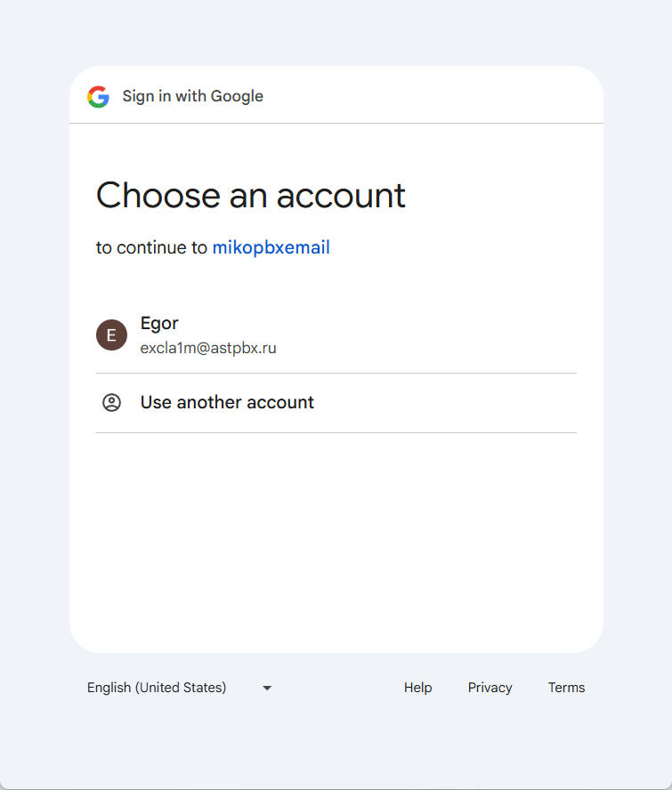Open the English (United States) language selector

(157, 688)
